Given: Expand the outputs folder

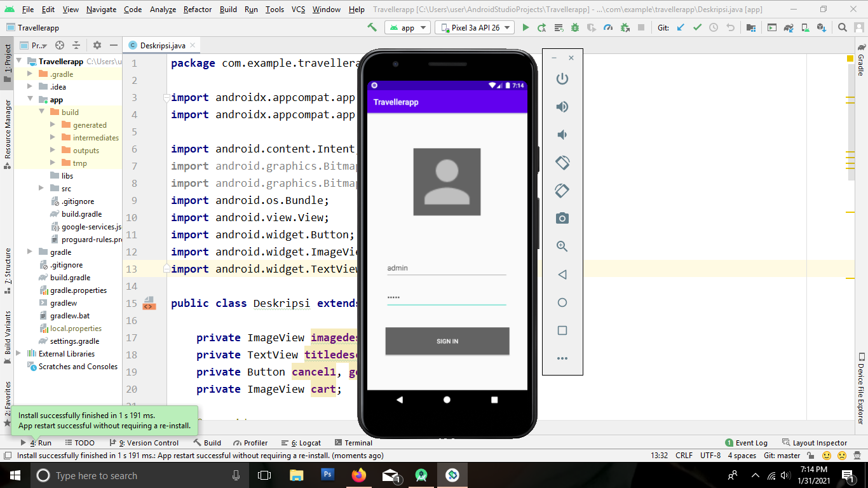Looking at the screenshot, I should (x=53, y=151).
